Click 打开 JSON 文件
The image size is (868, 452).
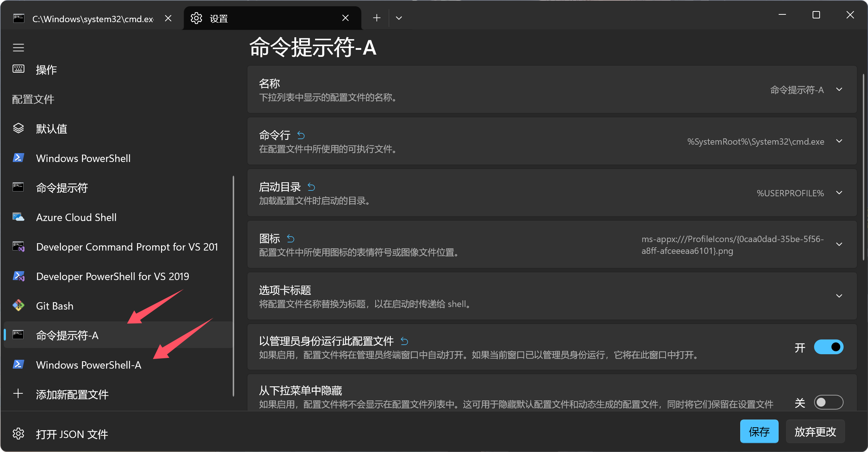pos(118,434)
